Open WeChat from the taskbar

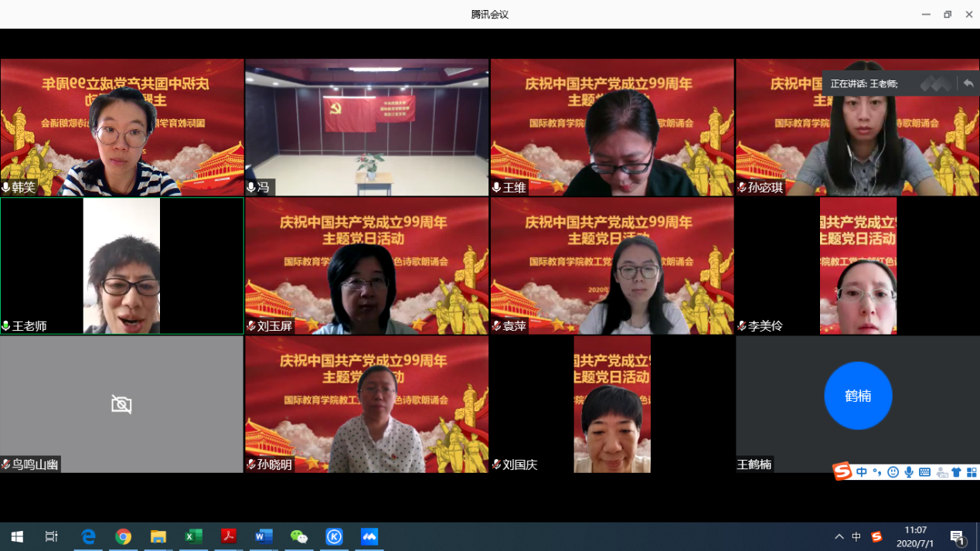(x=298, y=536)
